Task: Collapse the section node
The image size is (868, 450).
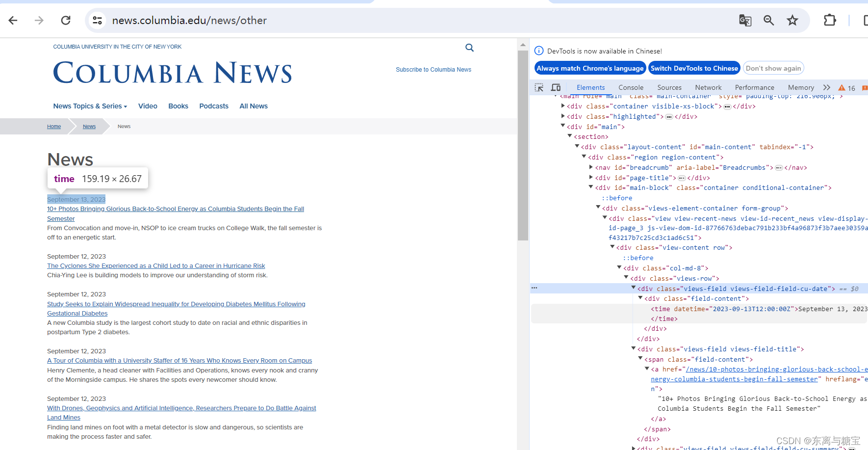Action: [x=570, y=136]
